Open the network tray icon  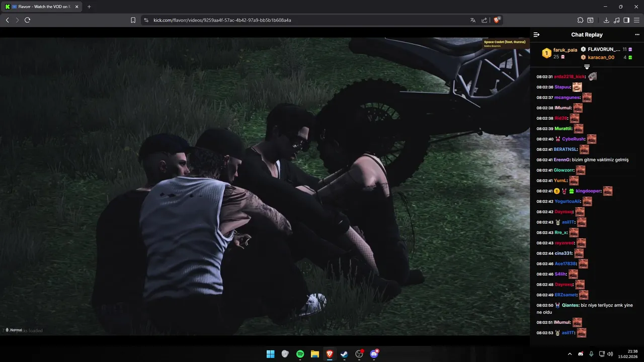pyautogui.click(x=602, y=354)
